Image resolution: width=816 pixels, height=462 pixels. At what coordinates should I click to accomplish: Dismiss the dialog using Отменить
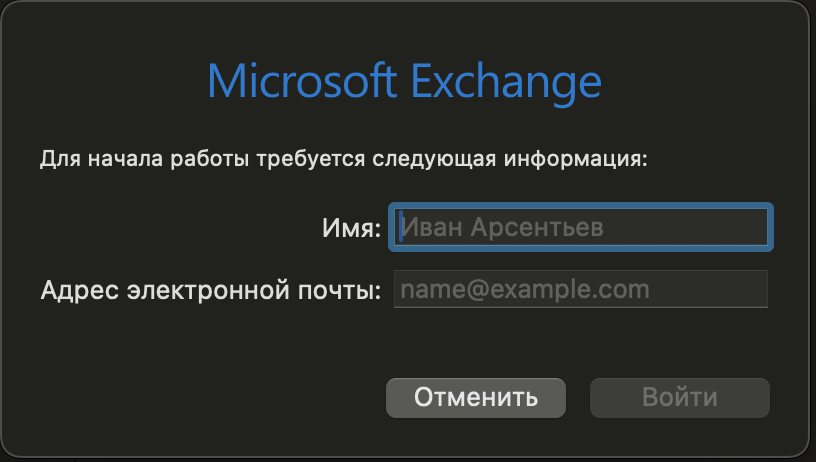click(x=476, y=397)
